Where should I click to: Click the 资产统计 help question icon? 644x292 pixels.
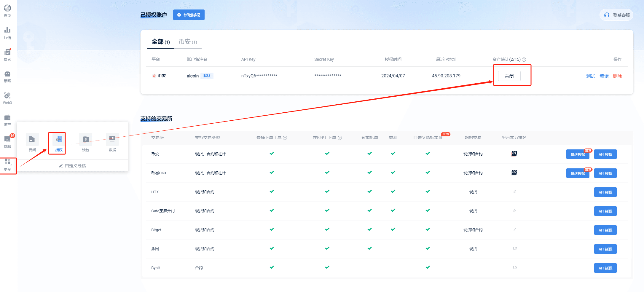pyautogui.click(x=524, y=60)
